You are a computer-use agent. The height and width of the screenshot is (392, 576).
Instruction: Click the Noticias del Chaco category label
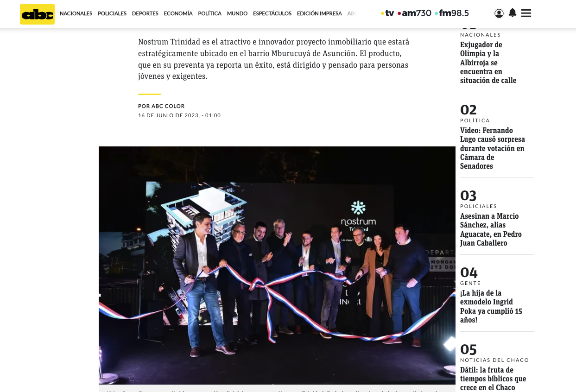click(494, 360)
